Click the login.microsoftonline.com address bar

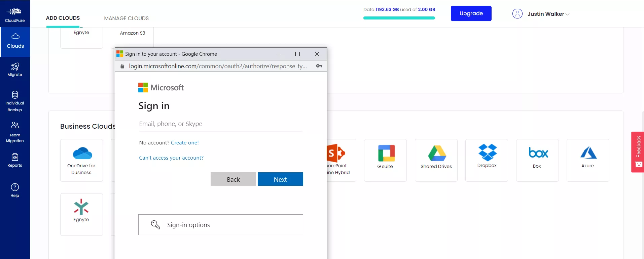click(218, 66)
